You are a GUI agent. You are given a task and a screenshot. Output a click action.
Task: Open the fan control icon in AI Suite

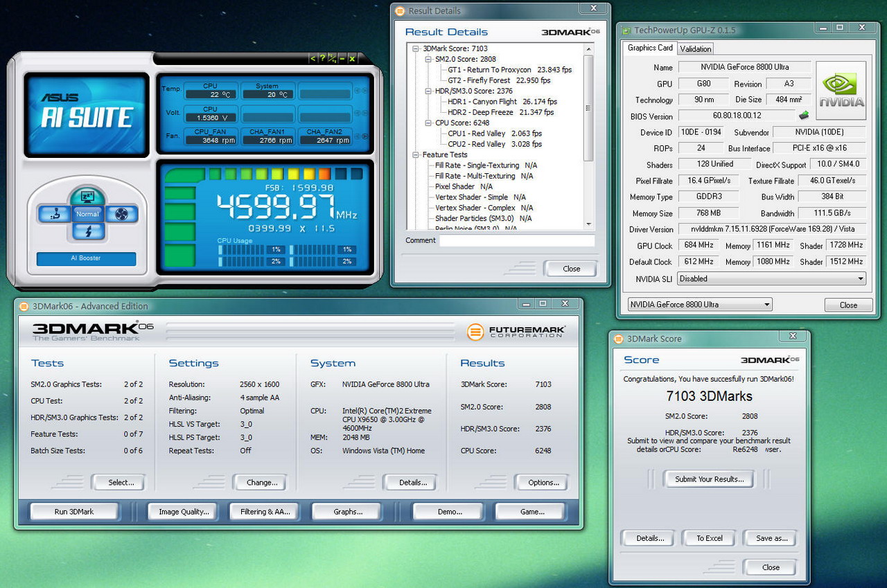(x=122, y=214)
